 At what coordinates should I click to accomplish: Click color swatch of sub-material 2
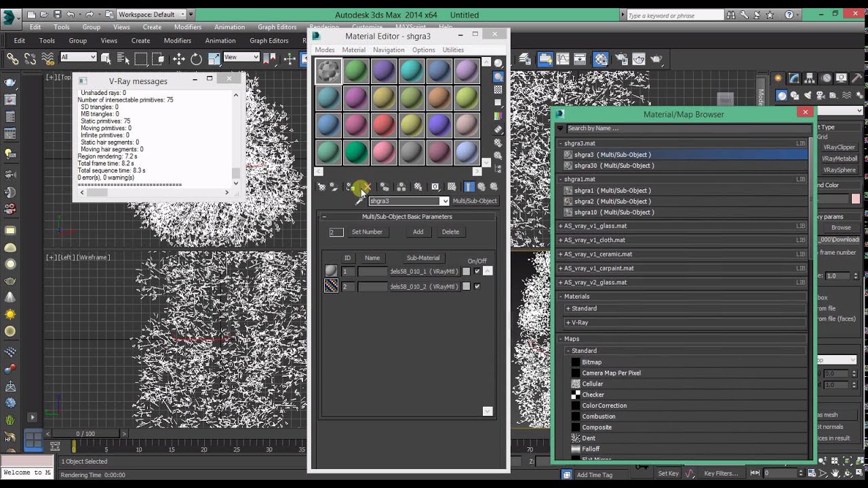tap(466, 287)
